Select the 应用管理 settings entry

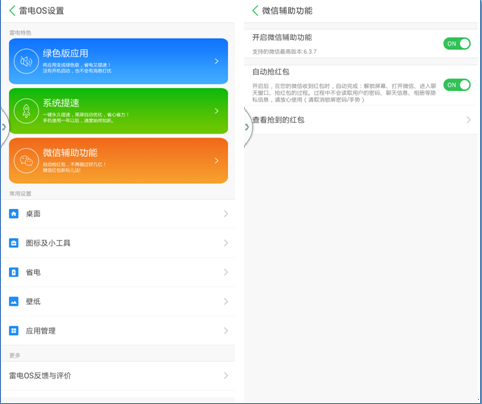tap(118, 331)
